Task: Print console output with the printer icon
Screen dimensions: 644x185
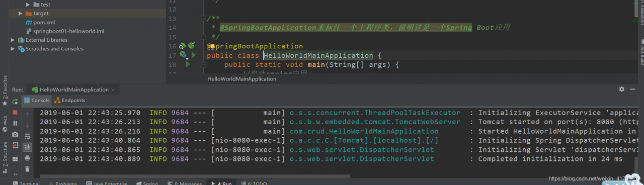Action: coord(27,158)
